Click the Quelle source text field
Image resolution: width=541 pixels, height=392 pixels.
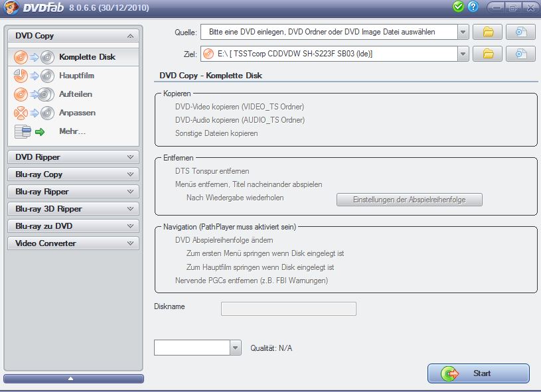(329, 32)
